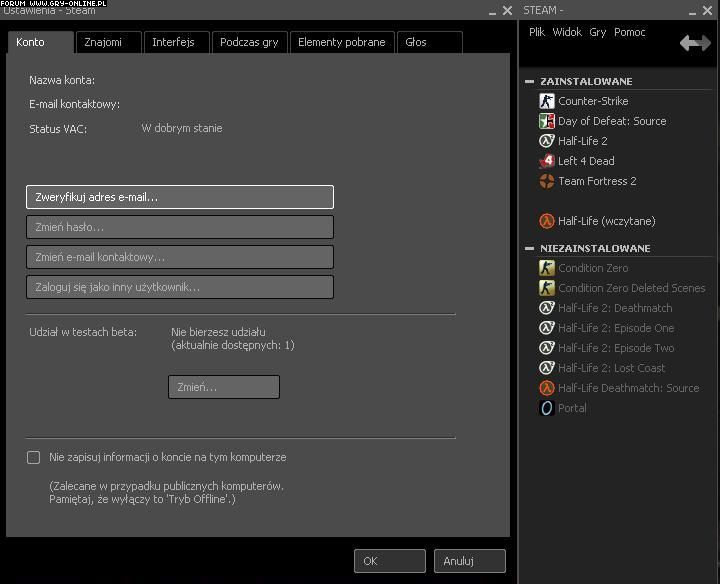Click the 'W dobrym stanie' VAC status text
The height and width of the screenshot is (584, 720).
pyautogui.click(x=182, y=128)
